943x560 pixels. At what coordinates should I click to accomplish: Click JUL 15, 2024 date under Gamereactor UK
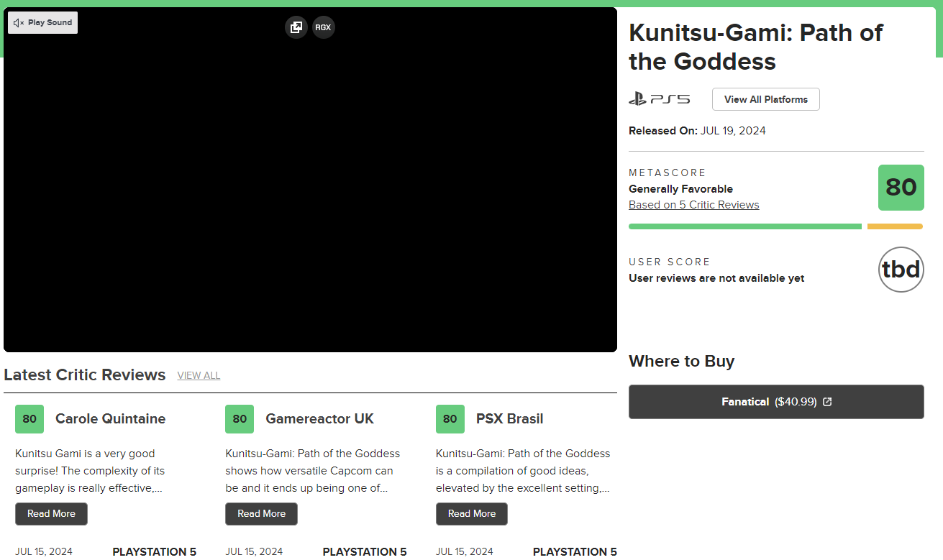[x=254, y=552]
